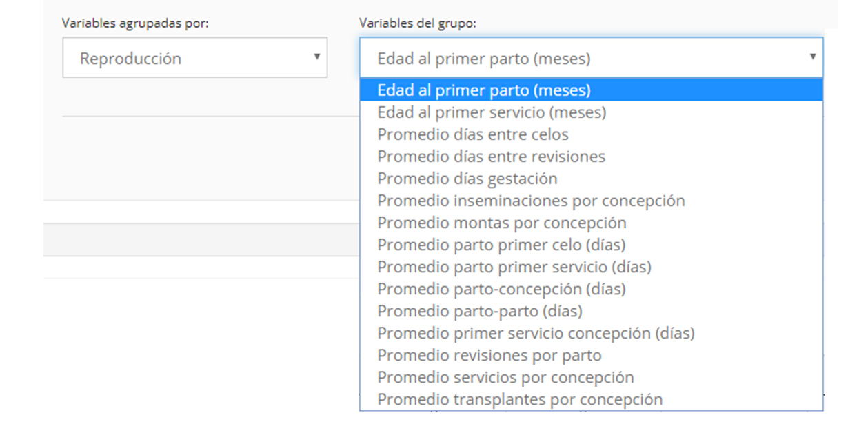
Task: Pick Promedio parto-concepción (días)
Action: click(591, 288)
